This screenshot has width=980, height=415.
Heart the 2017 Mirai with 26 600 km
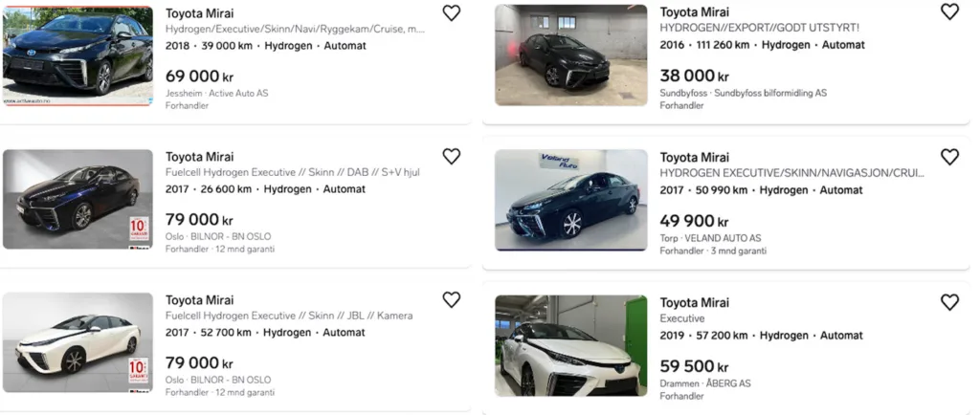tap(452, 156)
